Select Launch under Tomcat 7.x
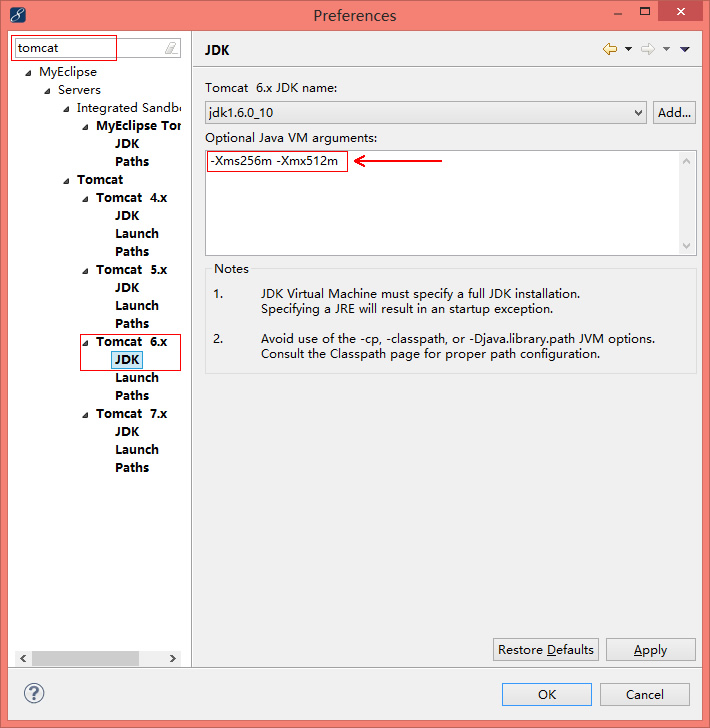The width and height of the screenshot is (710, 728). click(137, 449)
